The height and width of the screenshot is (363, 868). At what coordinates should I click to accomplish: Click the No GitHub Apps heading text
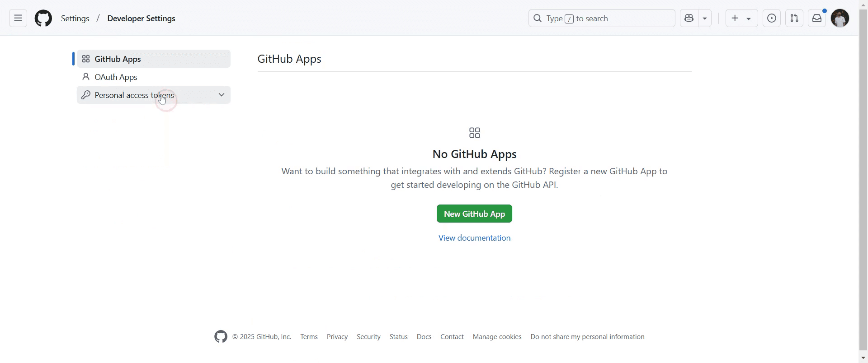(x=474, y=154)
